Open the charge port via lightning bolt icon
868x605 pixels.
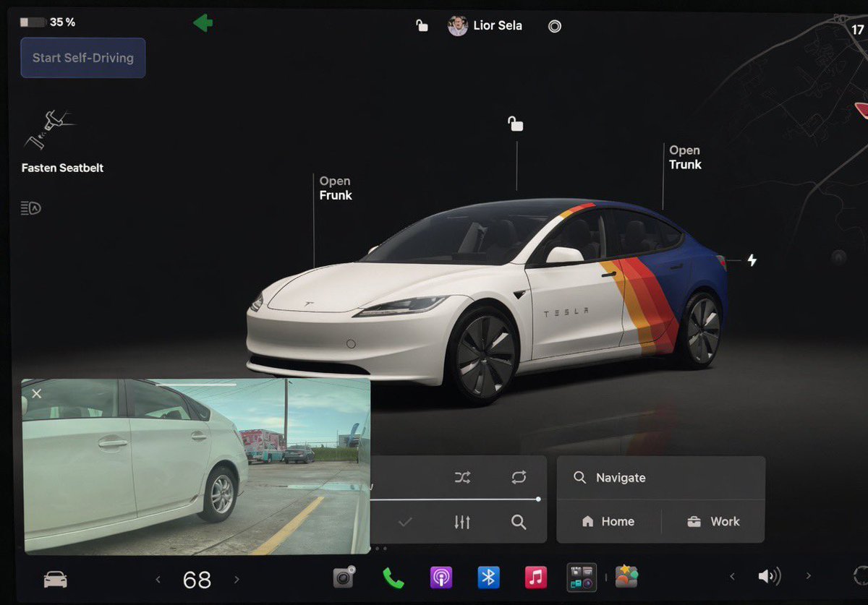[x=752, y=259]
